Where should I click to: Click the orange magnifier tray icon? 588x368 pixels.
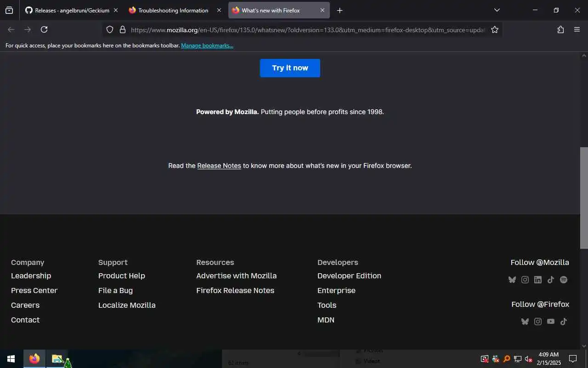point(507,359)
